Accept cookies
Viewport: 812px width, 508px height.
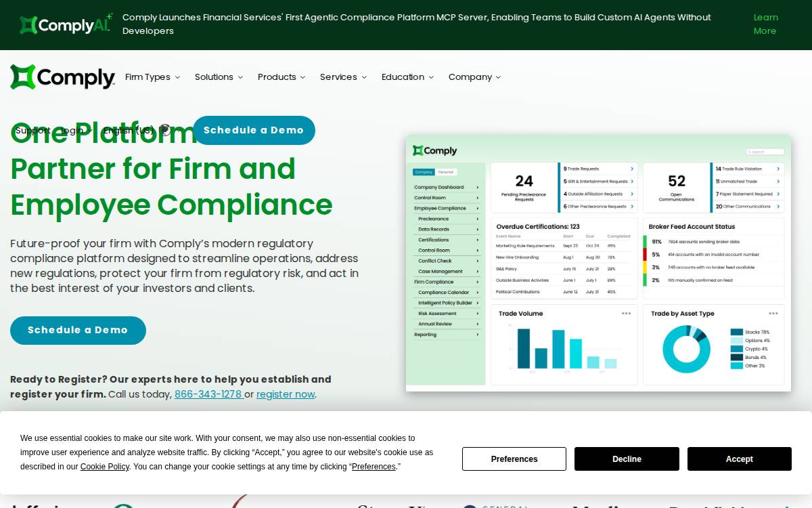(x=740, y=459)
